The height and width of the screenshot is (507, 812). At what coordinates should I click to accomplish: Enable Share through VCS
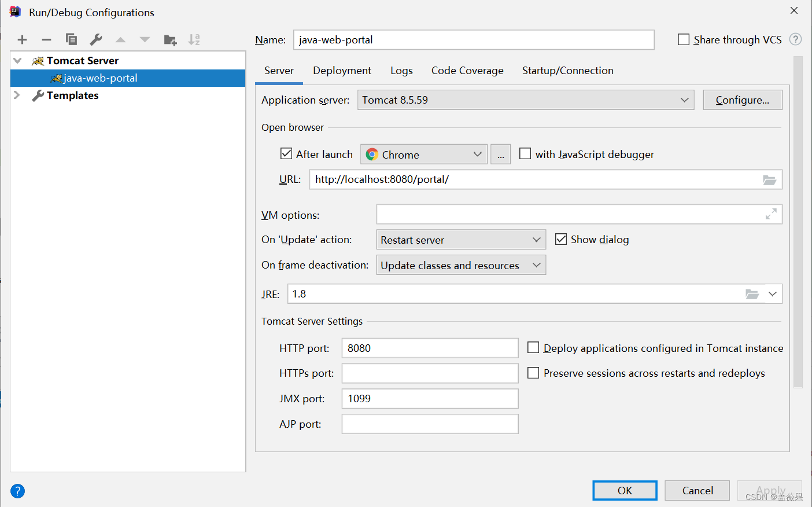pos(684,39)
